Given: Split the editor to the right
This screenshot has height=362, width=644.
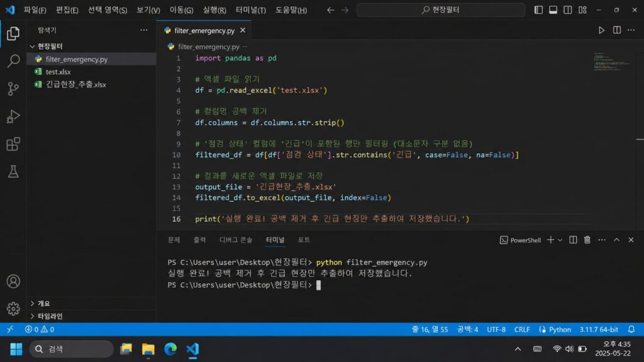Looking at the screenshot, I should [616, 30].
